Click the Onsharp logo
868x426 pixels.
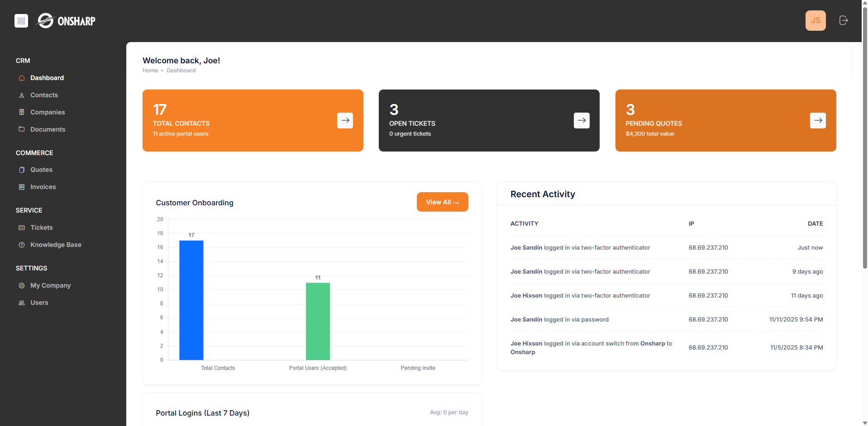coord(67,21)
